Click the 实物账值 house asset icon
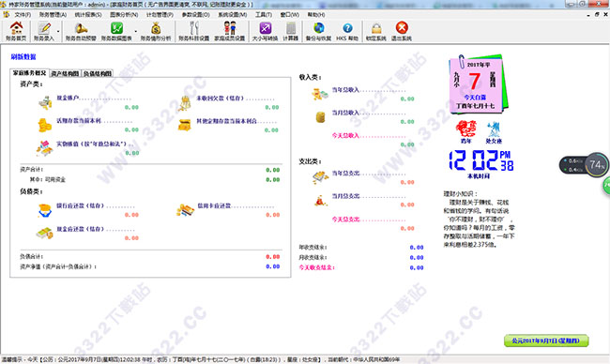 [x=44, y=148]
